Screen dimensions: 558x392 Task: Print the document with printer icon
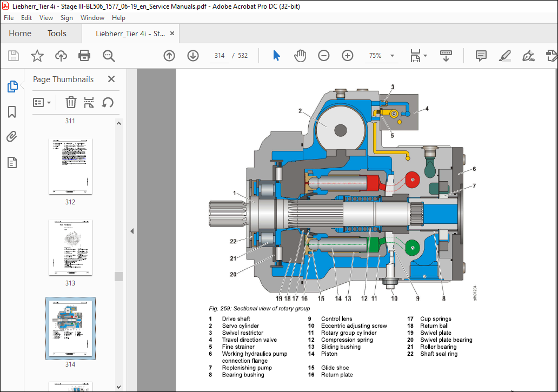84,56
